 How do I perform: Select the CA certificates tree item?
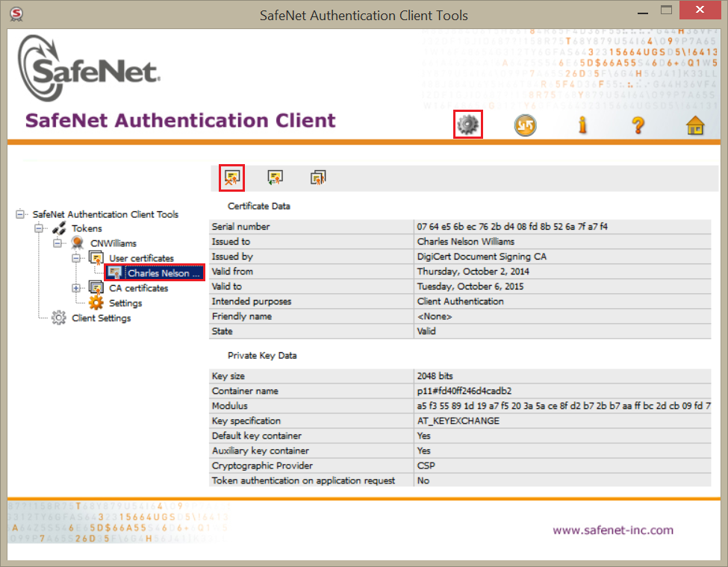[138, 288]
